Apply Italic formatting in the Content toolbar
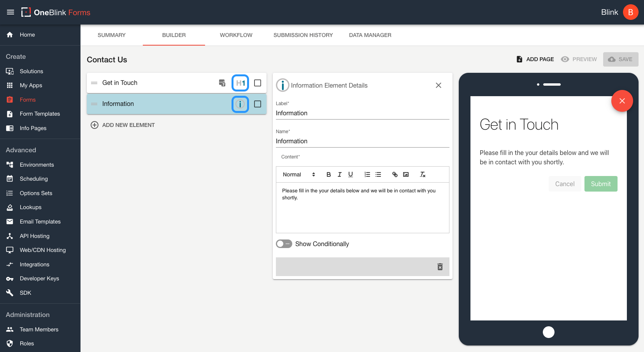644x352 pixels. point(340,174)
